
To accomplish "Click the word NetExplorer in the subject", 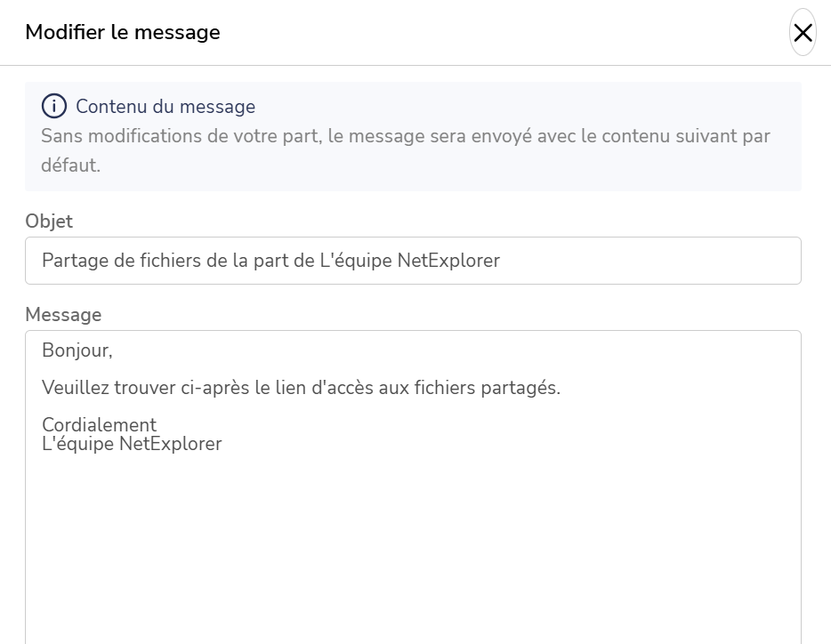I will (448, 261).
